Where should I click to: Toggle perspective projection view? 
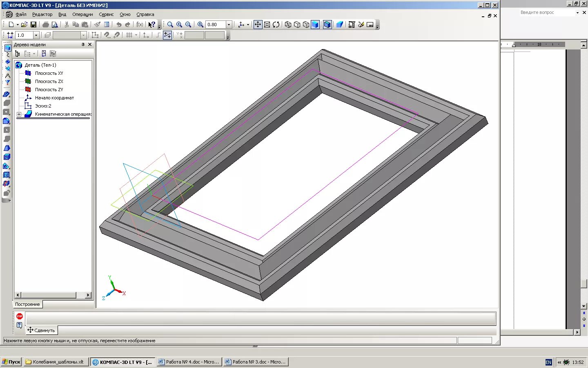pos(339,25)
